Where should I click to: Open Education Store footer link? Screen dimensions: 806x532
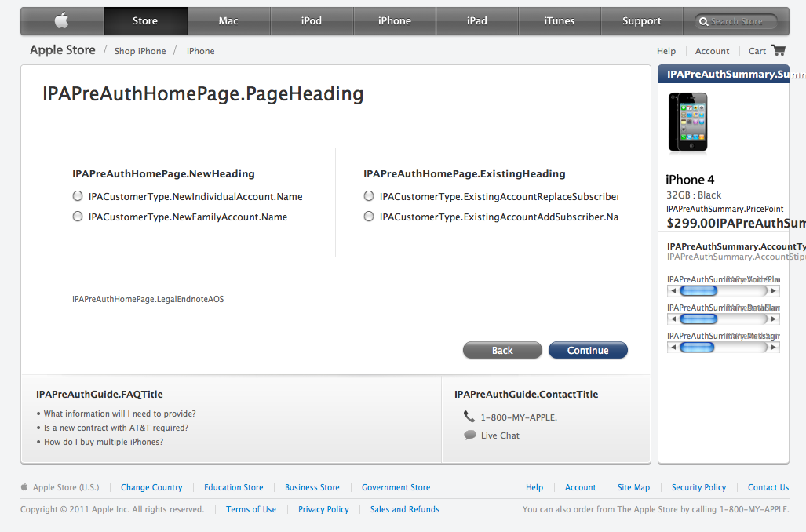(x=233, y=487)
